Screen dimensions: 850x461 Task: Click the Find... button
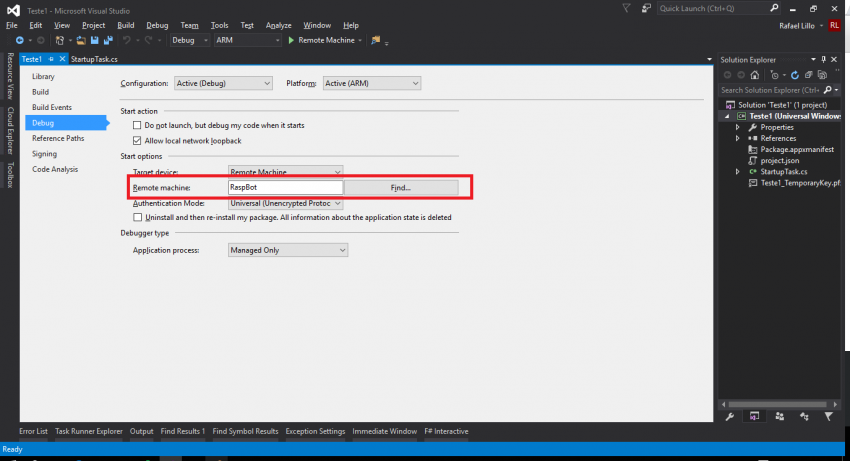coord(401,187)
